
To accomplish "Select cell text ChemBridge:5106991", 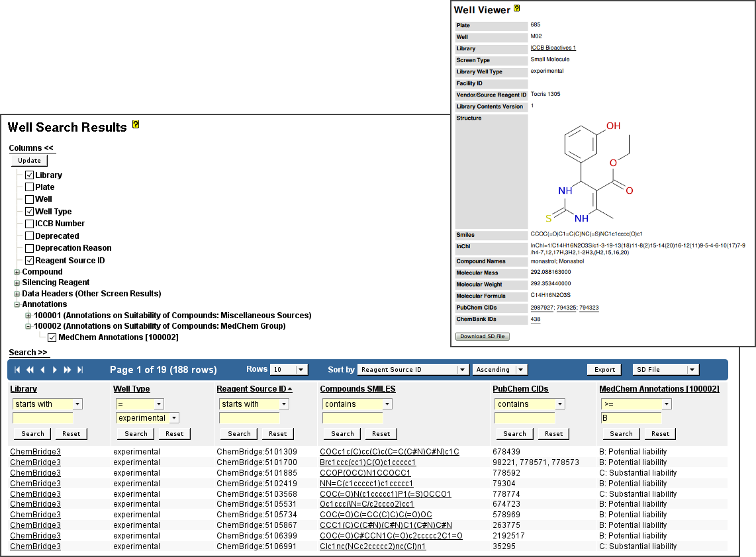I will pos(256,546).
